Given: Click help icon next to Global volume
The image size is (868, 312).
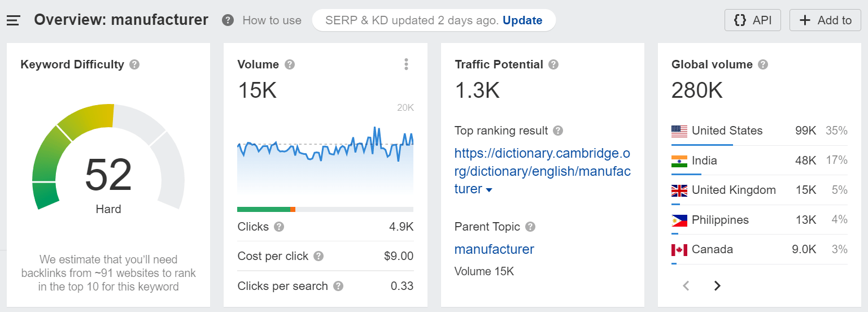Looking at the screenshot, I should click(763, 64).
